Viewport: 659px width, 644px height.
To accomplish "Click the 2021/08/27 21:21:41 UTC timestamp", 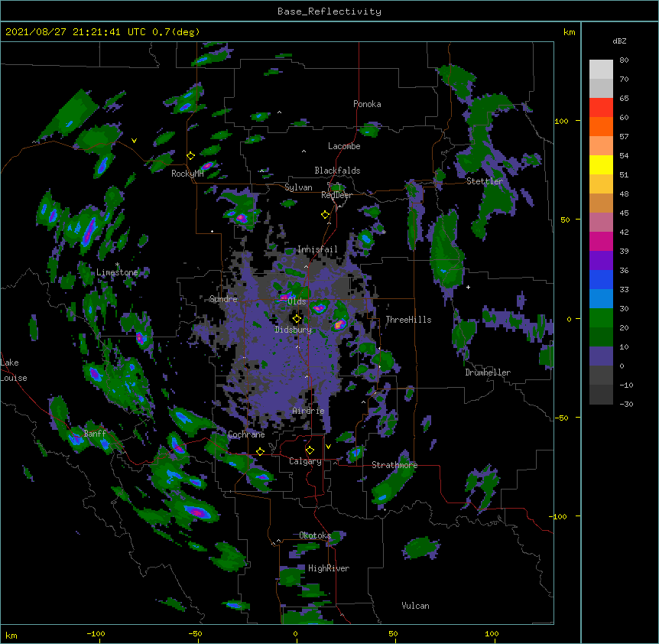I will [76, 32].
